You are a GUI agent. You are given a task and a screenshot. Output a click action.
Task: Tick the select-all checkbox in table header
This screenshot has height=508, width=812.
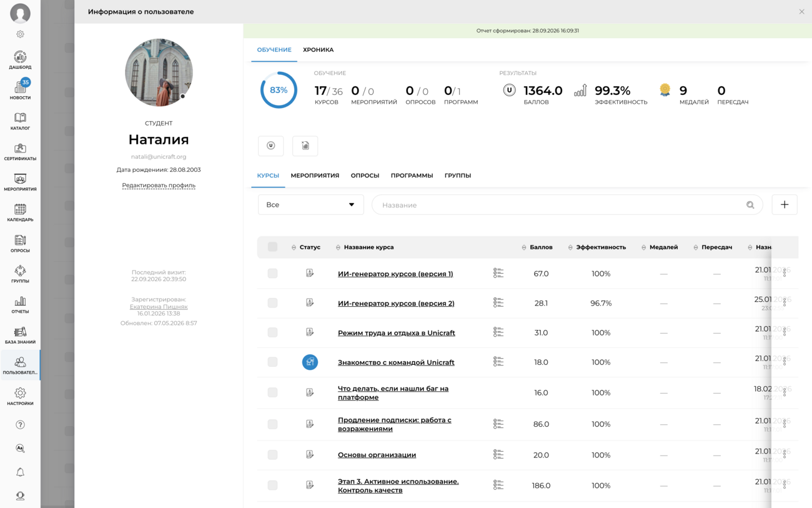coord(272,247)
